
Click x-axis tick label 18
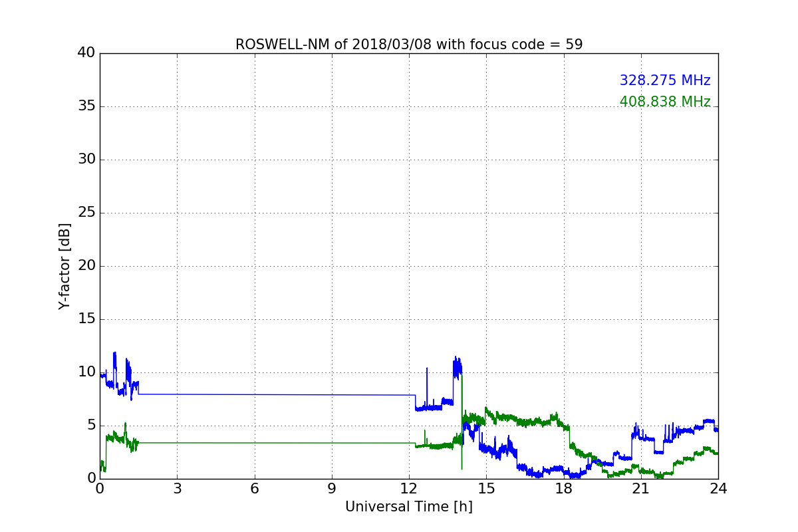tap(564, 488)
